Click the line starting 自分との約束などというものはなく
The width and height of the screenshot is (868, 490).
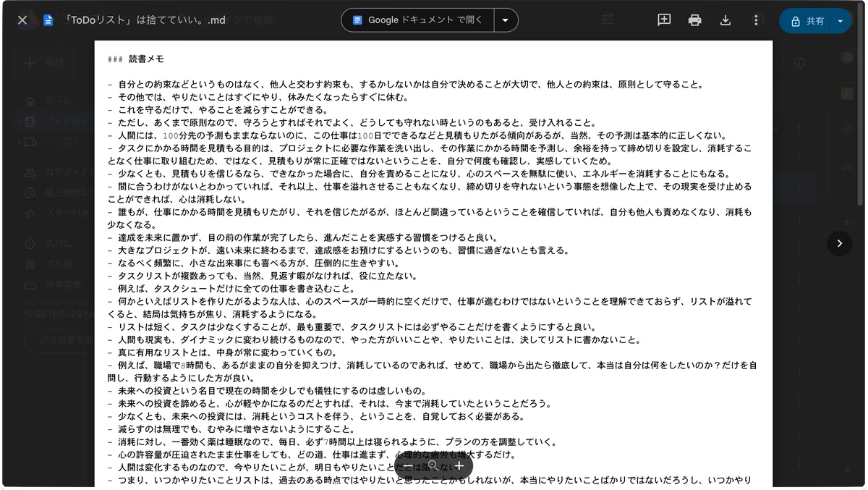click(x=405, y=85)
